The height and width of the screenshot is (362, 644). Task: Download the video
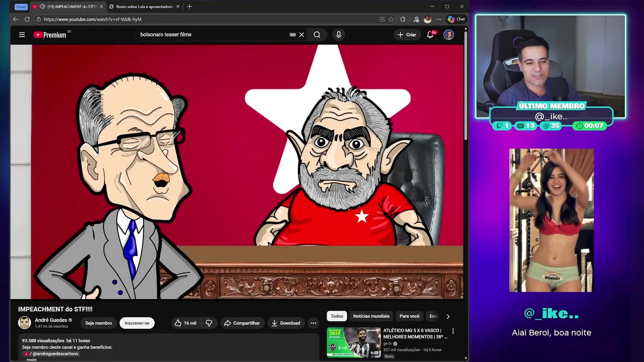pos(285,323)
